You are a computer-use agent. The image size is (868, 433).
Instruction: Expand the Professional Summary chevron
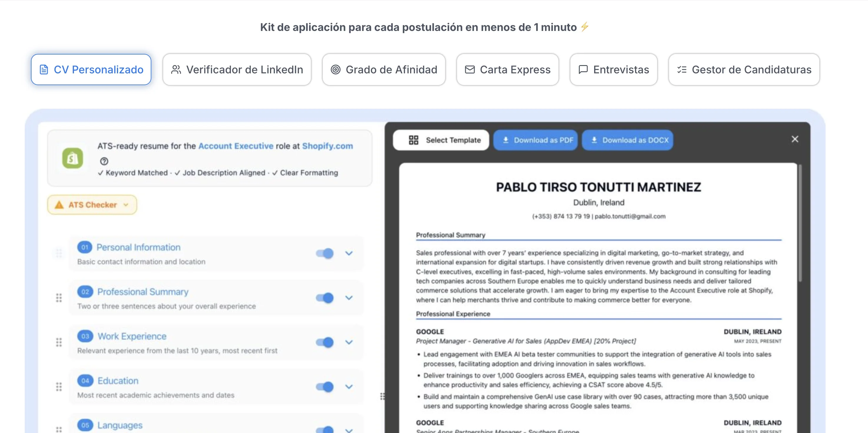[349, 298]
